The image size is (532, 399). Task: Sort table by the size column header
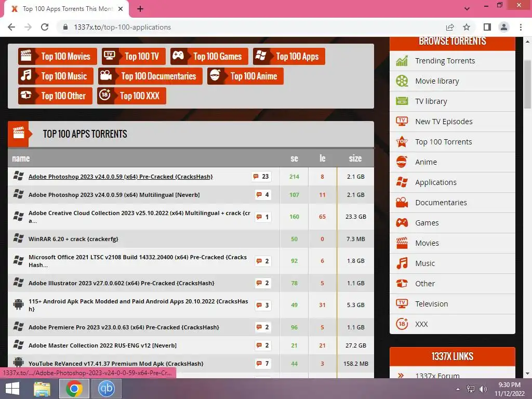355,158
